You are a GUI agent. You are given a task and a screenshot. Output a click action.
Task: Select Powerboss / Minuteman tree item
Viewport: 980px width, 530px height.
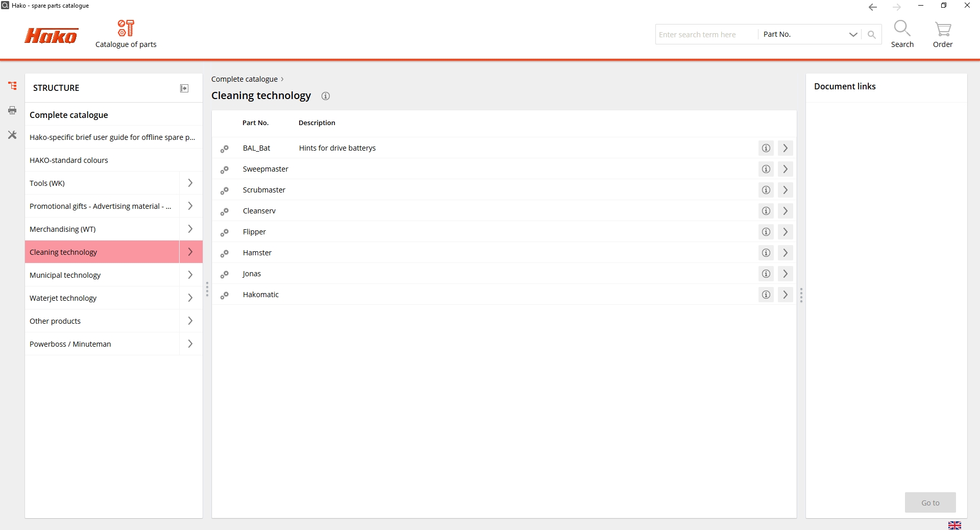102,344
